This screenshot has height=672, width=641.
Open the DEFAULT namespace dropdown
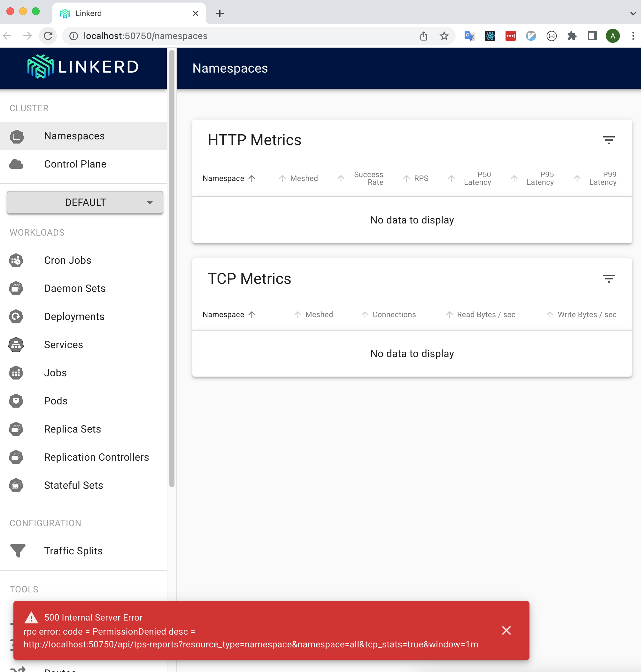click(84, 202)
